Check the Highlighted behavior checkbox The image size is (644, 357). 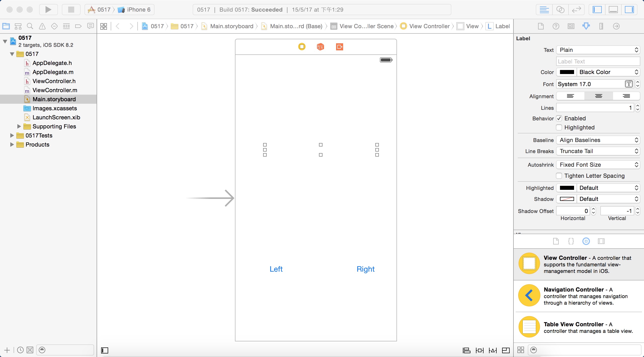tap(559, 127)
